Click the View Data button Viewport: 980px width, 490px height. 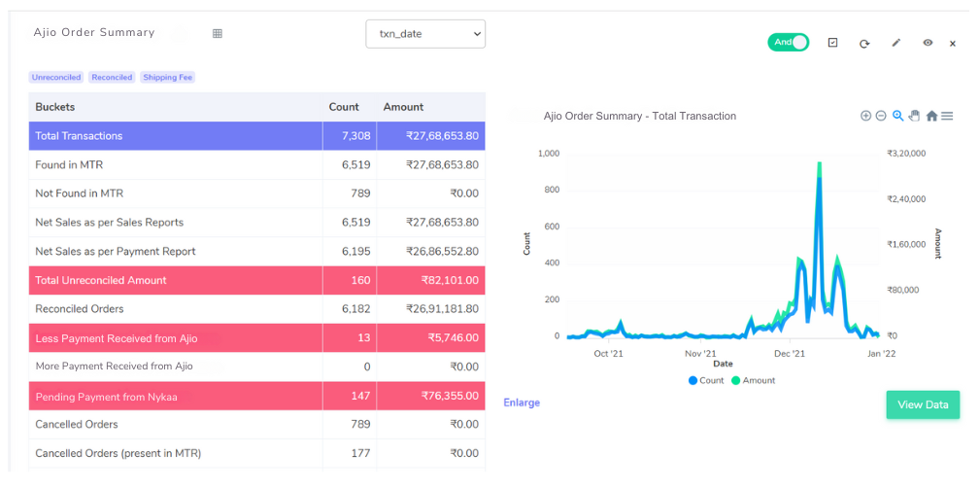coord(923,404)
